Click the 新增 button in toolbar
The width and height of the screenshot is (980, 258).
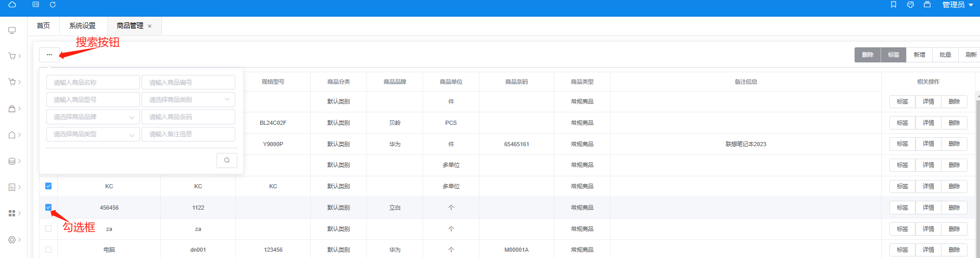[x=919, y=55]
